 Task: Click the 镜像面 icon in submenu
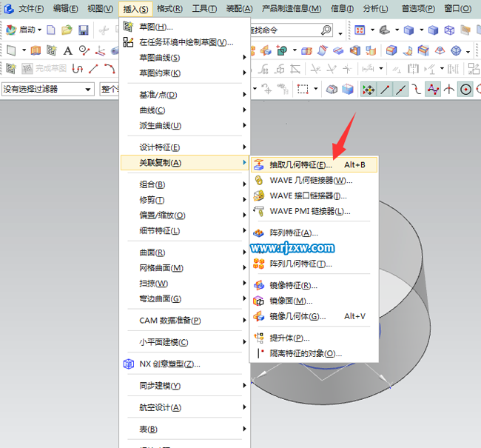pos(258,301)
